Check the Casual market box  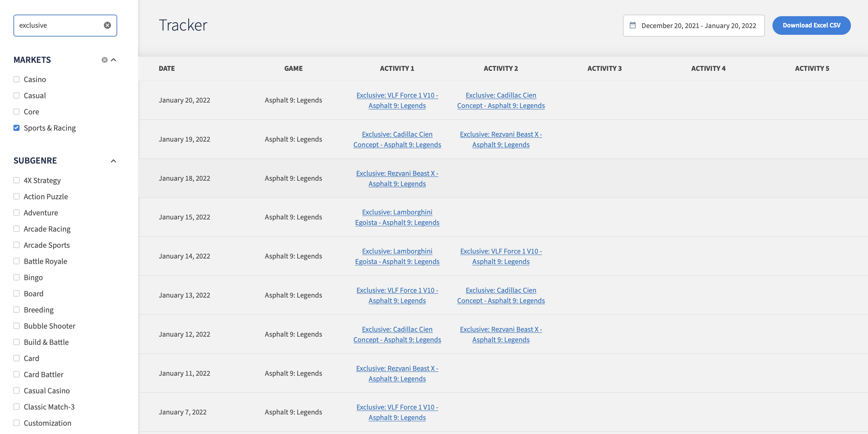coord(16,95)
